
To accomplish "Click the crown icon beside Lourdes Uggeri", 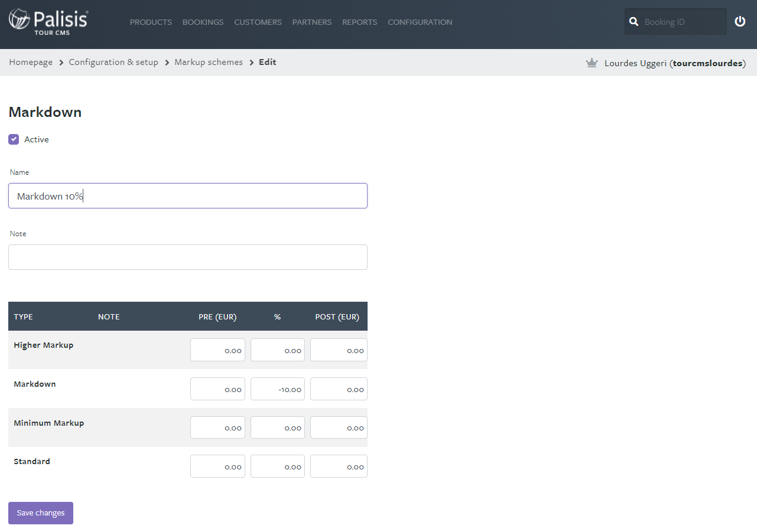I will point(592,62).
